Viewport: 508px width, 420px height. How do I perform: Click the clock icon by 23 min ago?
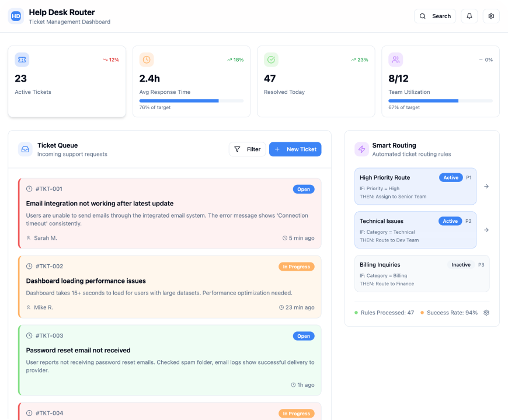point(281,307)
